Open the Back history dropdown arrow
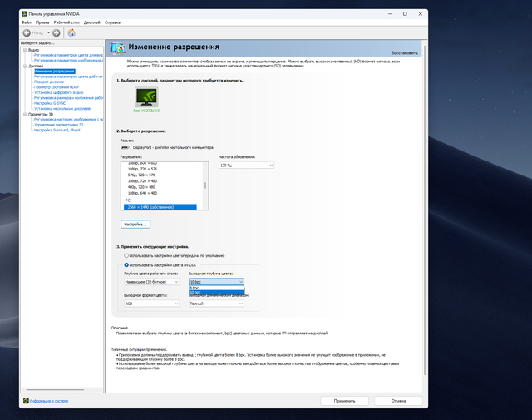This screenshot has height=420, width=532. [x=48, y=33]
